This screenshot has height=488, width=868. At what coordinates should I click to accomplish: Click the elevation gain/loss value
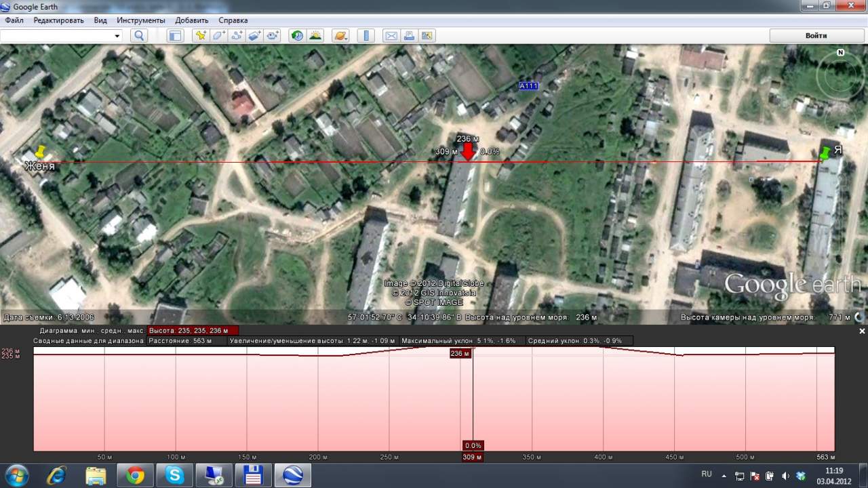(x=313, y=341)
